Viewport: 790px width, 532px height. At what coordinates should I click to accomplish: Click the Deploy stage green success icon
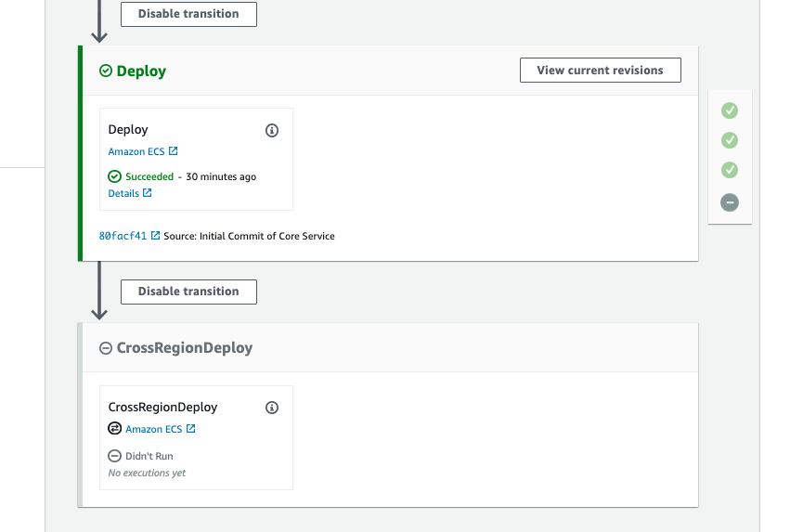coord(106,71)
